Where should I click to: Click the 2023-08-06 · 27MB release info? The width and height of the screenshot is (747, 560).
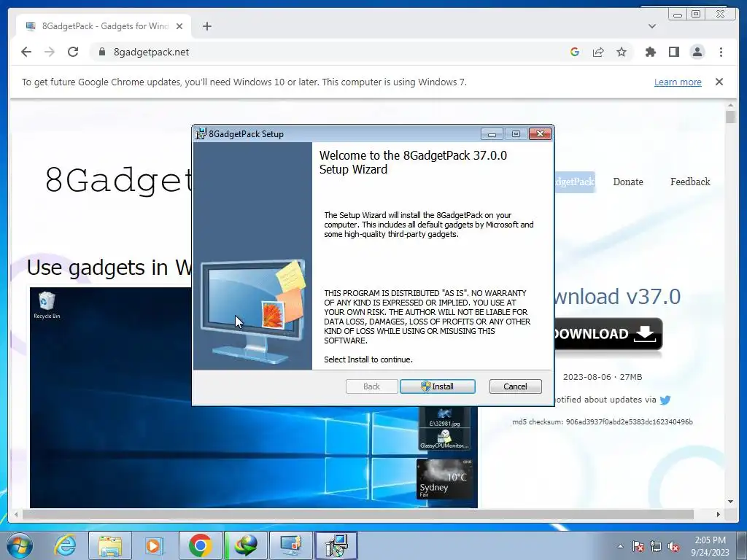[x=602, y=377]
